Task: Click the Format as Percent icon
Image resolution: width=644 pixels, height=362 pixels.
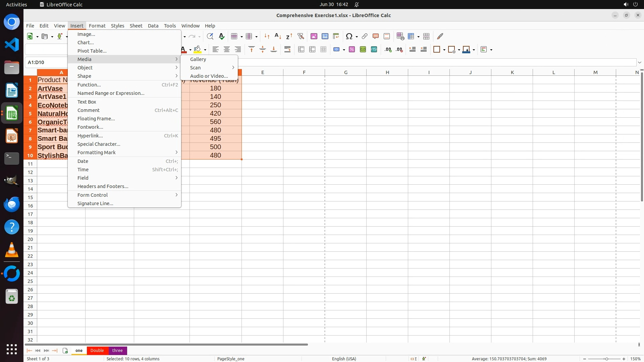Action: pos(352,50)
